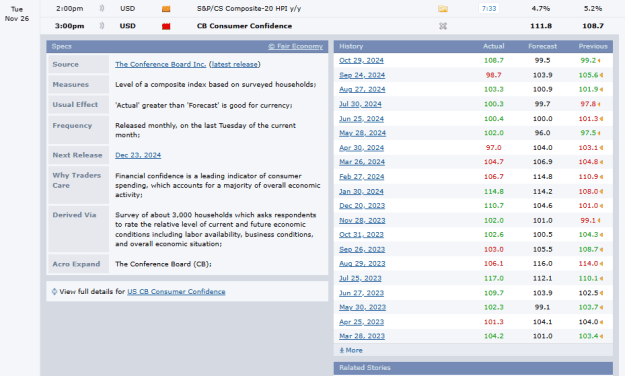Click the Fair Economy copyright link

tap(295, 46)
